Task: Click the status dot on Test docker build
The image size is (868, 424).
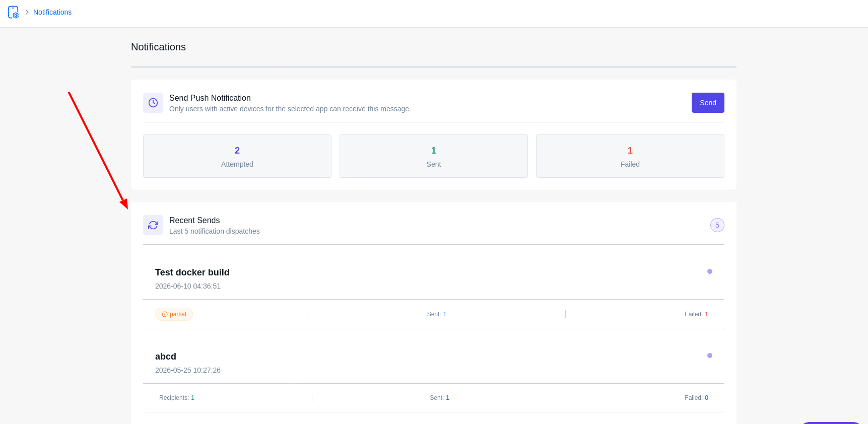Action: [x=710, y=271]
